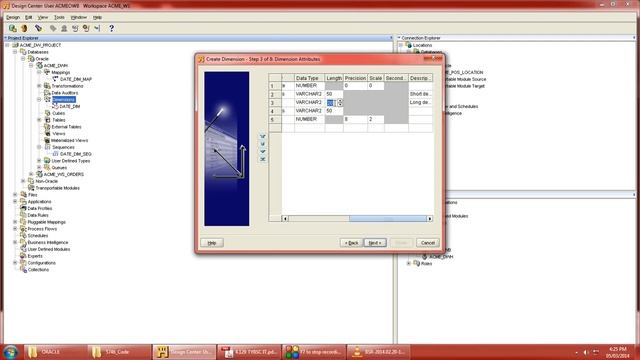The image size is (640, 360).
Task: Click the Tables node icon
Action: coord(47,120)
